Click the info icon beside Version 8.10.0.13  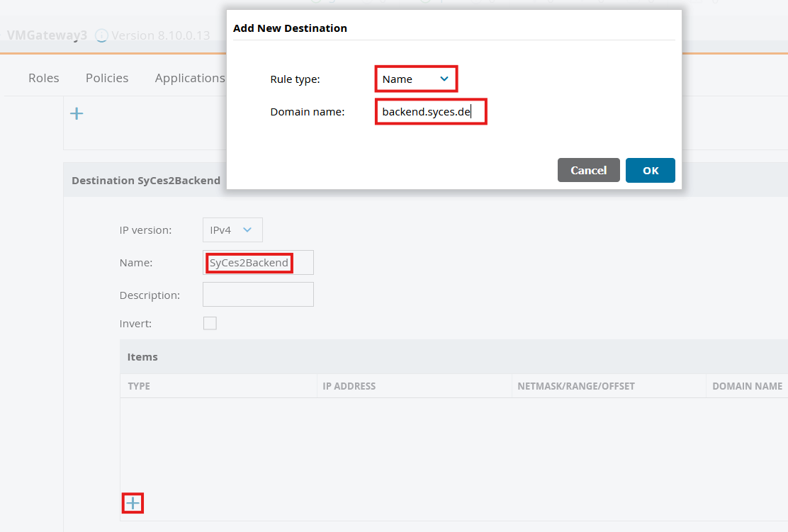[101, 35]
